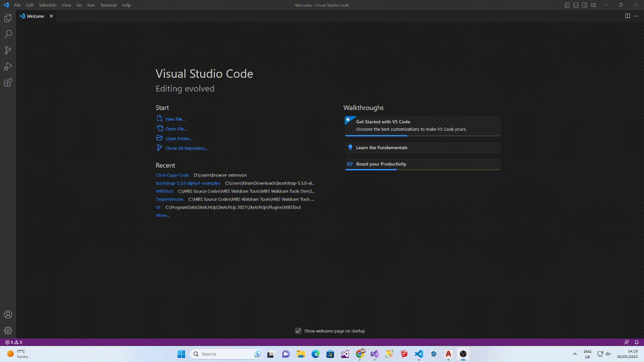Open Microsoft Edge from the taskbar
The height and width of the screenshot is (362, 644).
coord(315,354)
